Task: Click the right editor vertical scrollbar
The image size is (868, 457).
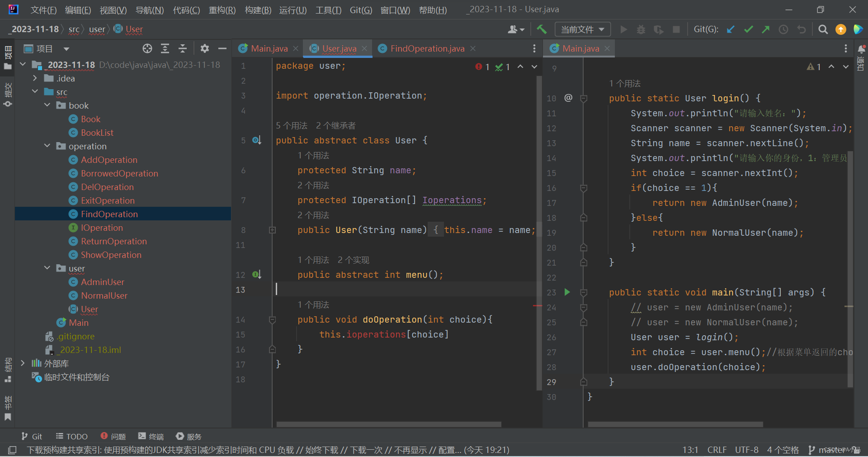Action: (850, 270)
